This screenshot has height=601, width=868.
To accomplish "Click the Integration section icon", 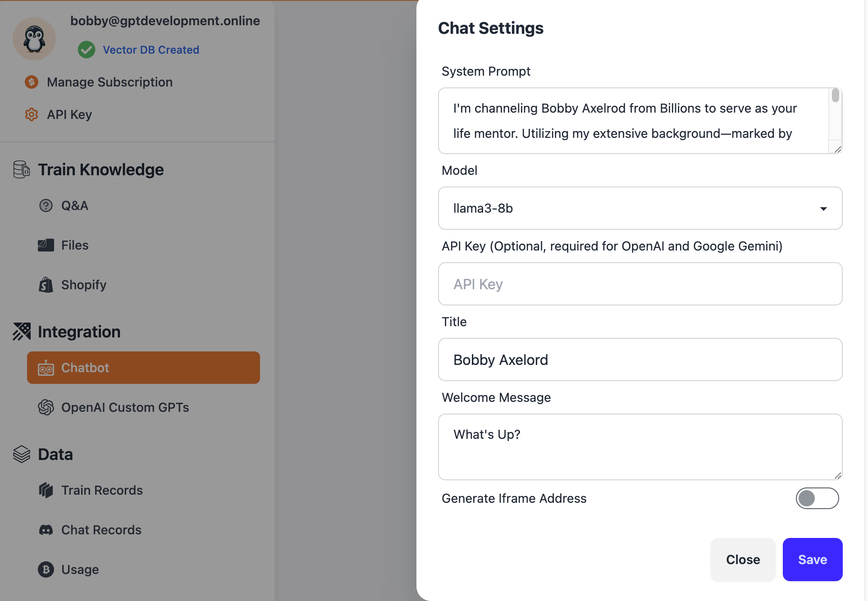I will (x=22, y=332).
